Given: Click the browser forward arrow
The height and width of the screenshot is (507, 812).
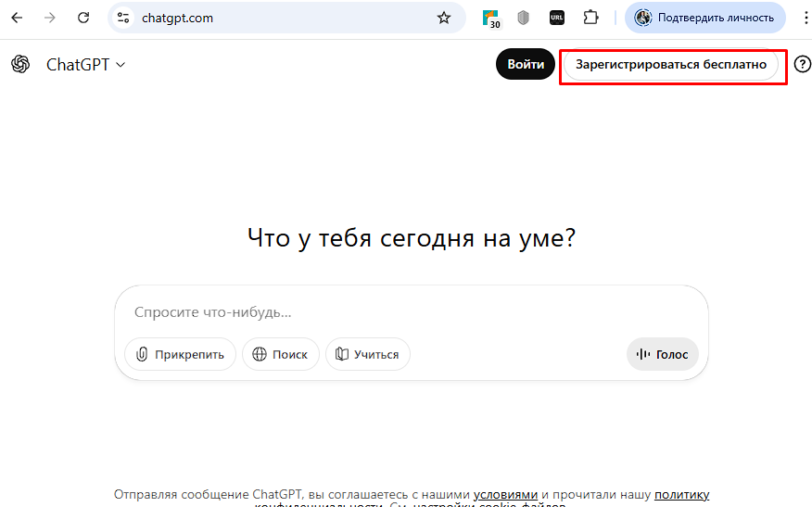Looking at the screenshot, I should coord(50,18).
